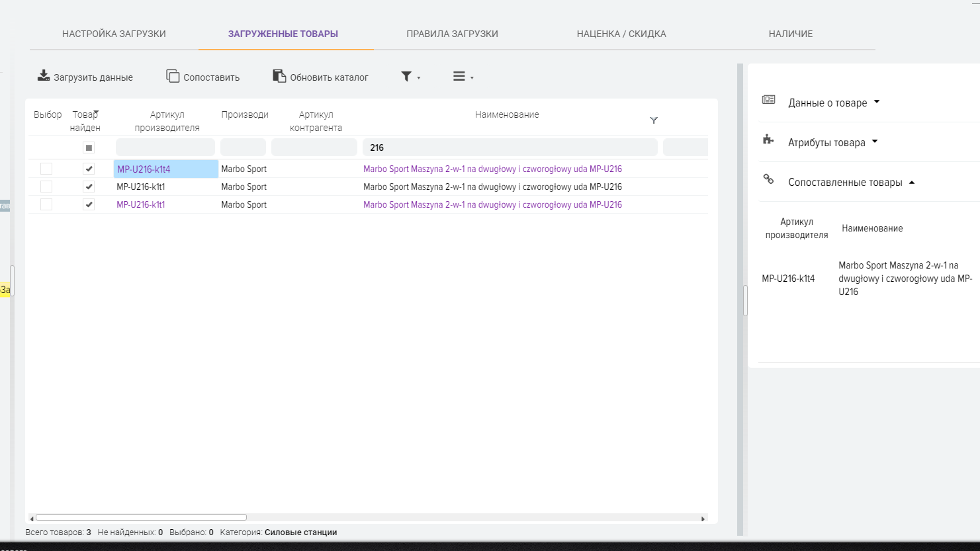Toggle Товар найден checkbox in black MP-U216-k1t1 row
This screenshot has width=980, height=551.
coord(89,187)
